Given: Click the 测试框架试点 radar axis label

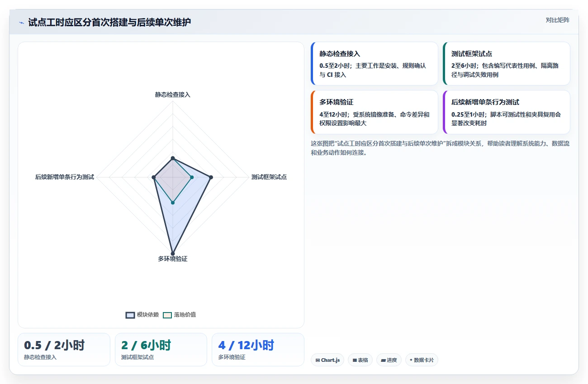Looking at the screenshot, I should coord(269,177).
